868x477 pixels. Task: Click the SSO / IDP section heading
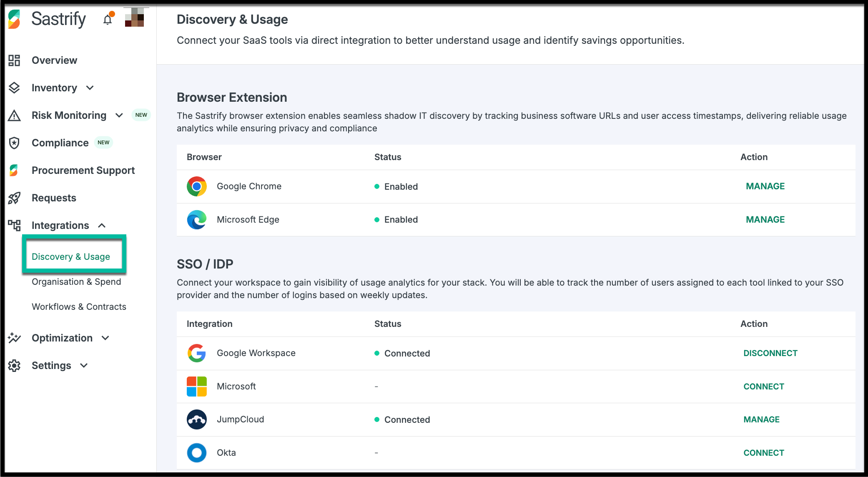(205, 264)
